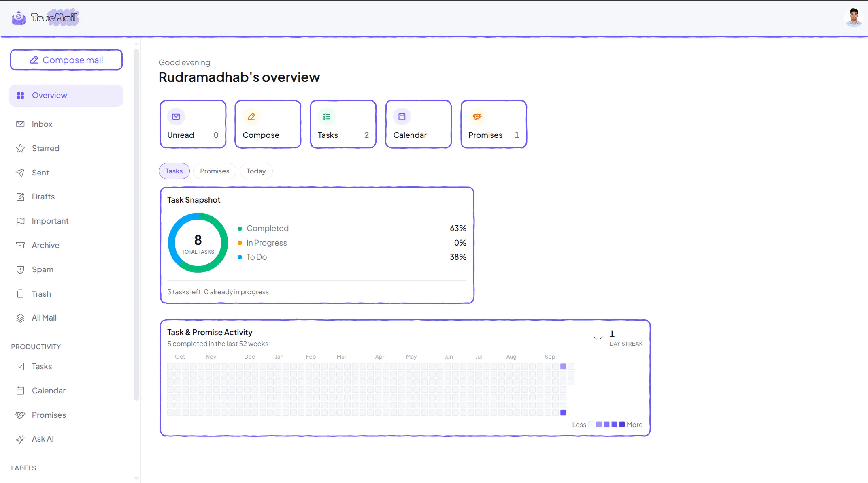Click the Sent paper plane icon
The image size is (868, 483).
(x=20, y=173)
